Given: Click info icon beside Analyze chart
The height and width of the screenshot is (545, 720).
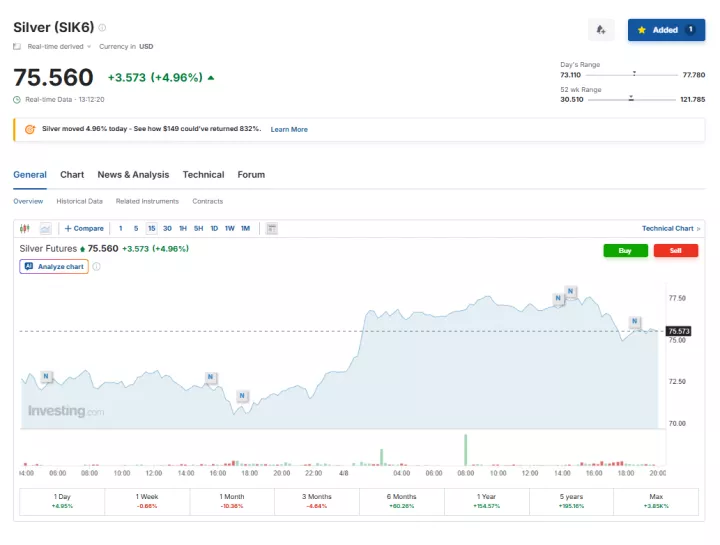Looking at the screenshot, I should pos(97,267).
